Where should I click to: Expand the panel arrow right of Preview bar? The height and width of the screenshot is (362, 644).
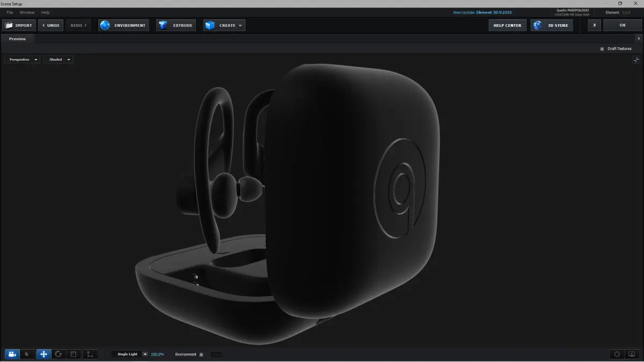pos(639,39)
